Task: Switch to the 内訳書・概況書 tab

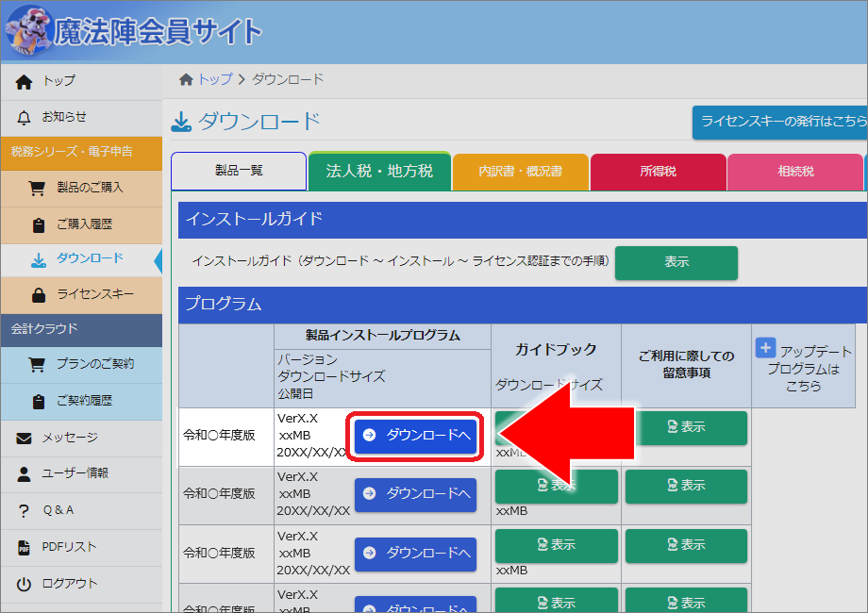Action: pos(520,173)
